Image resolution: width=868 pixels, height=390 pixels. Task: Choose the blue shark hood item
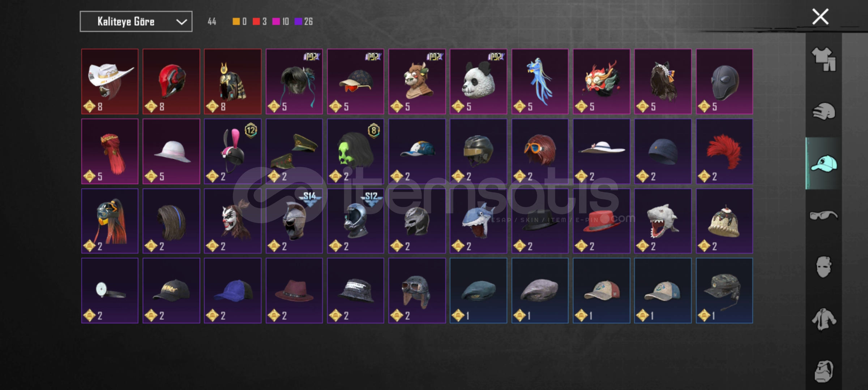478,221
